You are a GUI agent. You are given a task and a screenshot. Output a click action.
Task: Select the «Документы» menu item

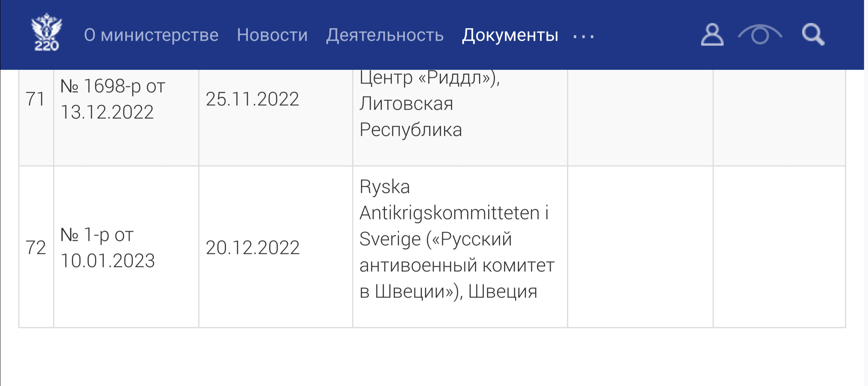(510, 35)
